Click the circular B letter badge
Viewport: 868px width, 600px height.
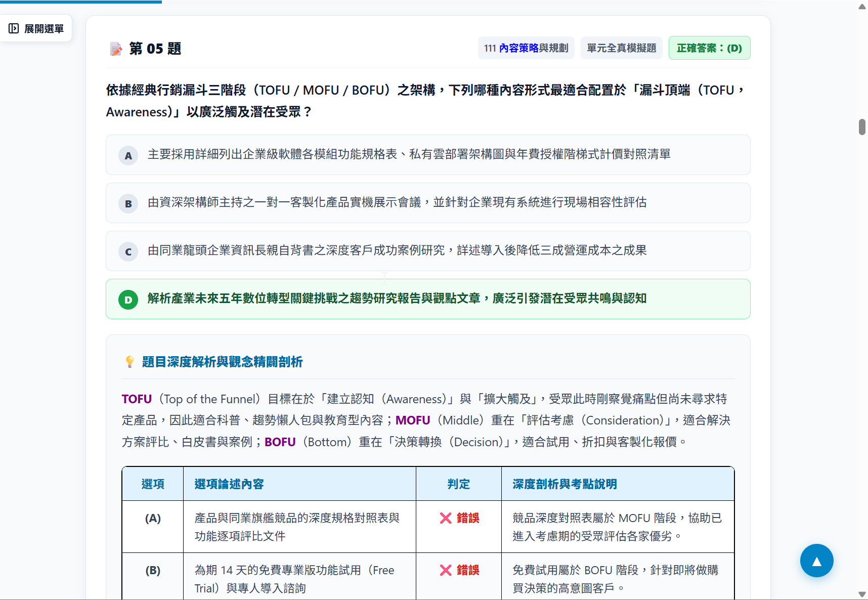click(128, 204)
